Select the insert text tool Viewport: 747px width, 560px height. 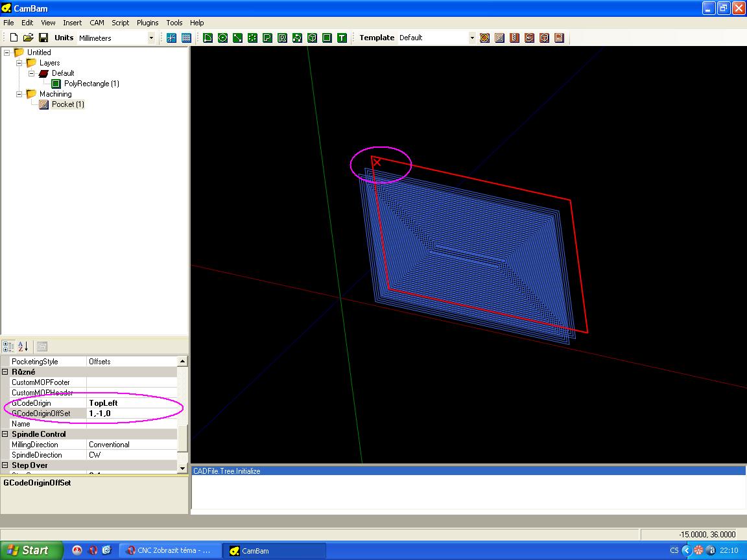pyautogui.click(x=342, y=38)
